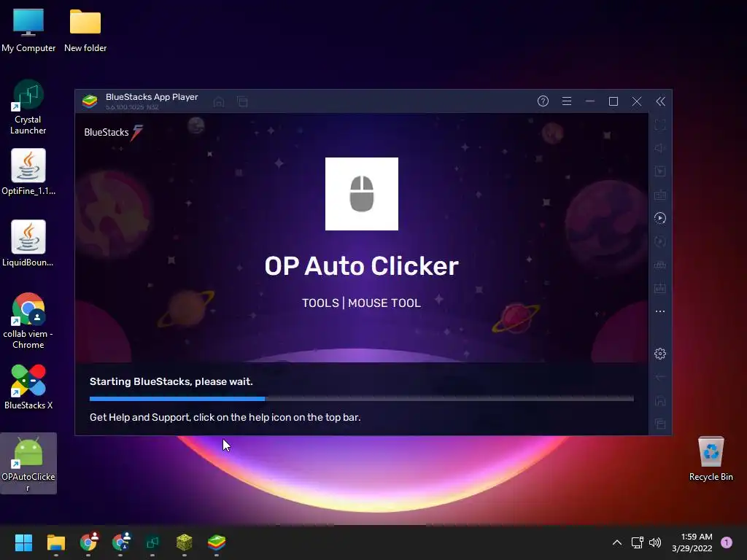Open the BlueStacks help icon
747x560 pixels.
543,101
